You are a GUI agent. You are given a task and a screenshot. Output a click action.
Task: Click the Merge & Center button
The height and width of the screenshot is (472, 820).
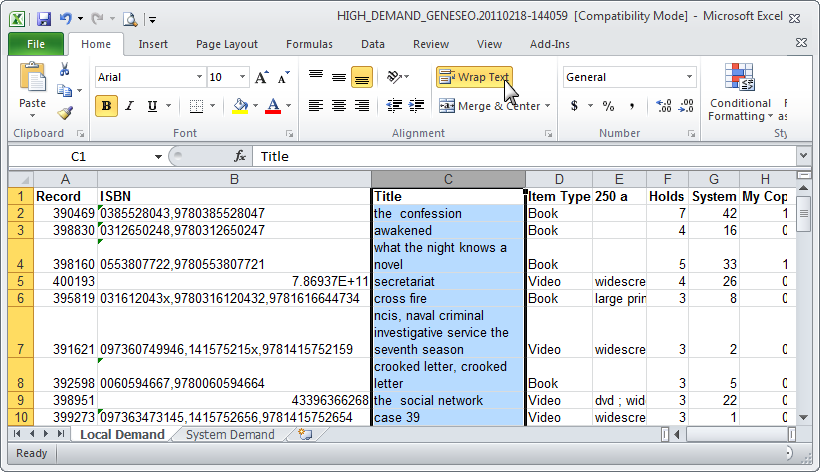click(x=489, y=106)
